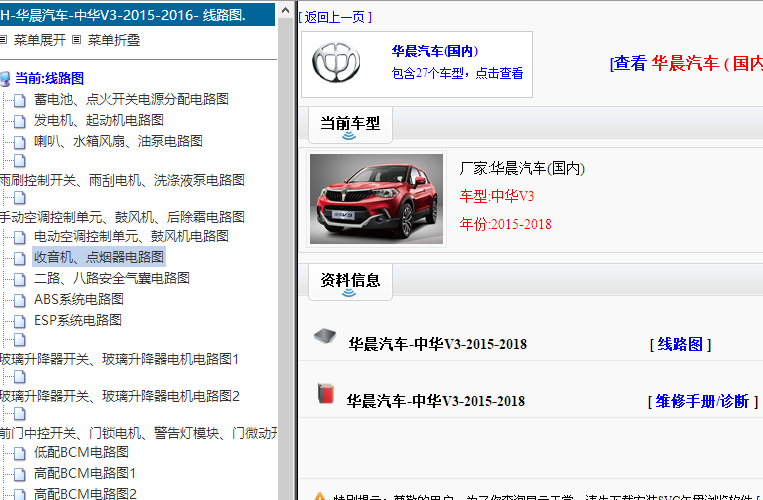
Task: Click document icon above 玻璃升降器电路图1 entry
Action: 19,339
